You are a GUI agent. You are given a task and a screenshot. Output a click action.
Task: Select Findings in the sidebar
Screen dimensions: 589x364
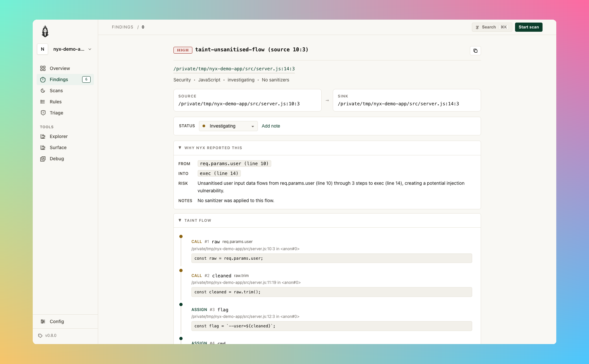pos(65,79)
